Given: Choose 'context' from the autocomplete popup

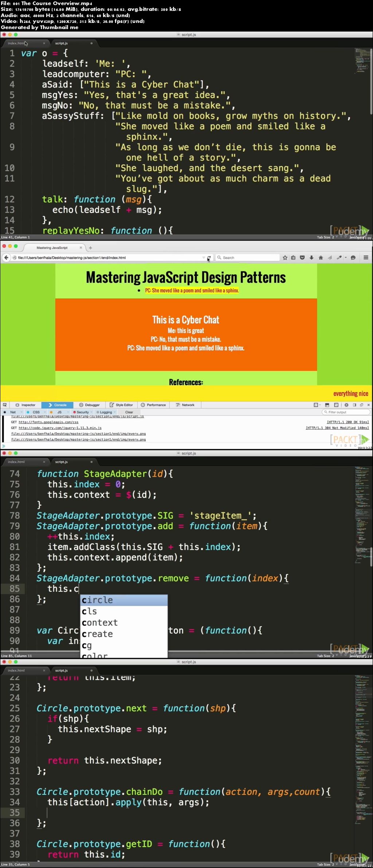Looking at the screenshot, I should 124,623.
